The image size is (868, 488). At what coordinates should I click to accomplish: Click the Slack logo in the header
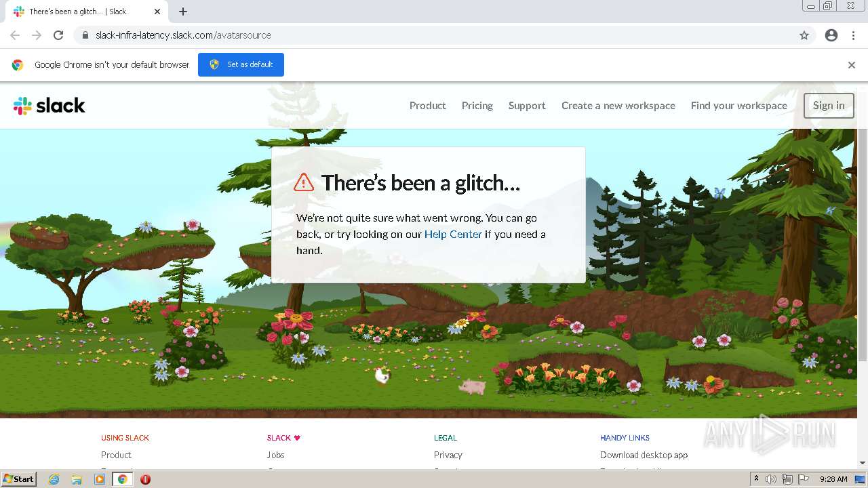(x=50, y=106)
